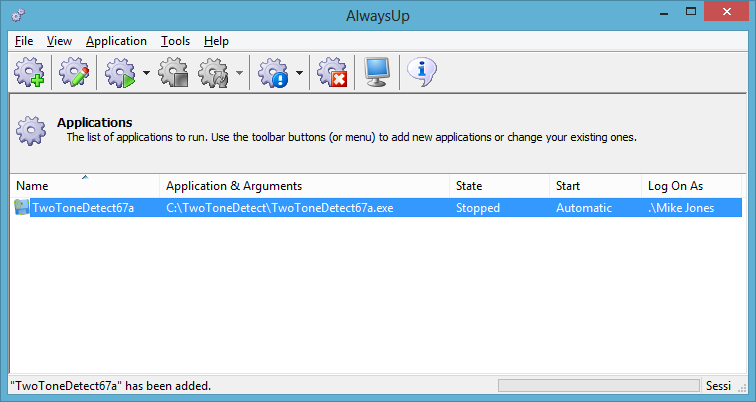Open the View menu
Screen dimensions: 756x402
click(x=59, y=41)
